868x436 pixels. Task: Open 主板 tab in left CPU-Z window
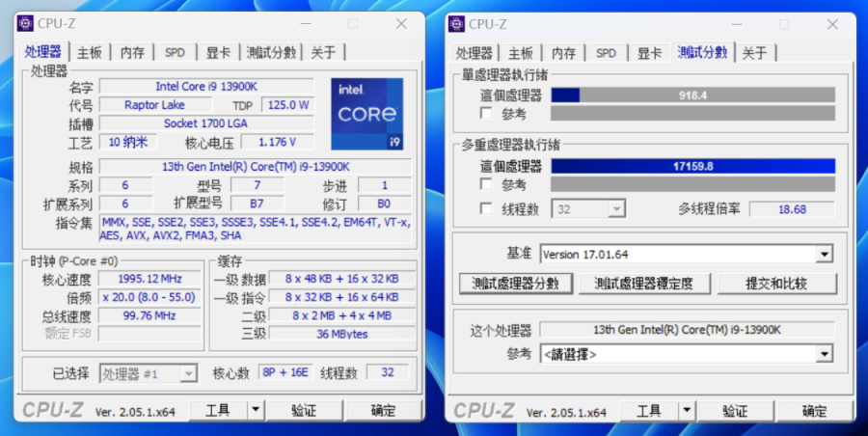pyautogui.click(x=90, y=53)
